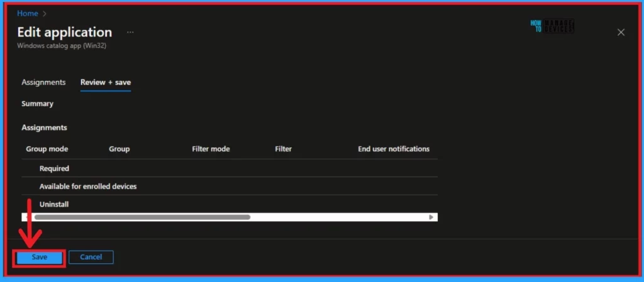The height and width of the screenshot is (282, 644).
Task: Switch to the Assignments tab
Action: [43, 82]
